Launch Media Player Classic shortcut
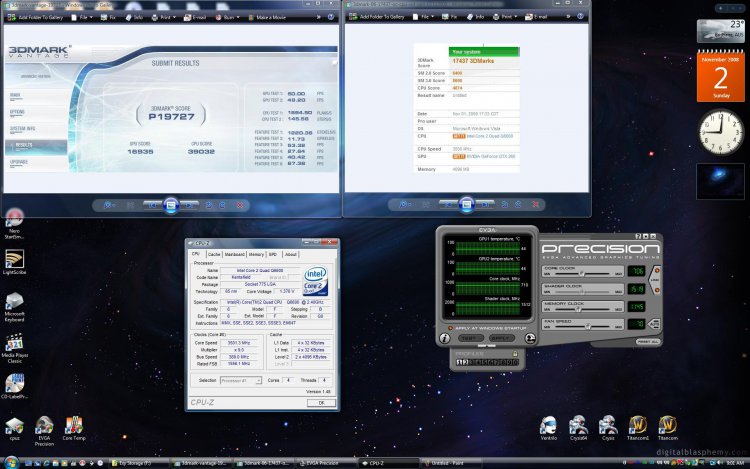 [14, 349]
